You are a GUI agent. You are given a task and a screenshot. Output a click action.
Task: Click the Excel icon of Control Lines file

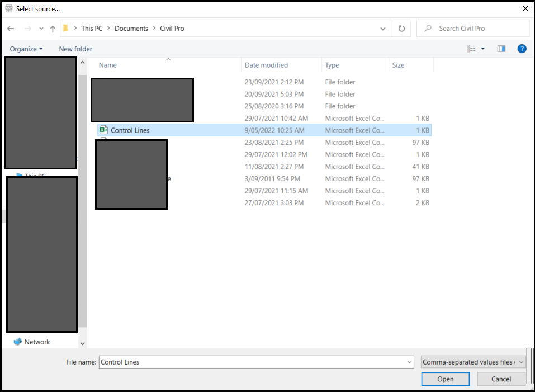(103, 130)
